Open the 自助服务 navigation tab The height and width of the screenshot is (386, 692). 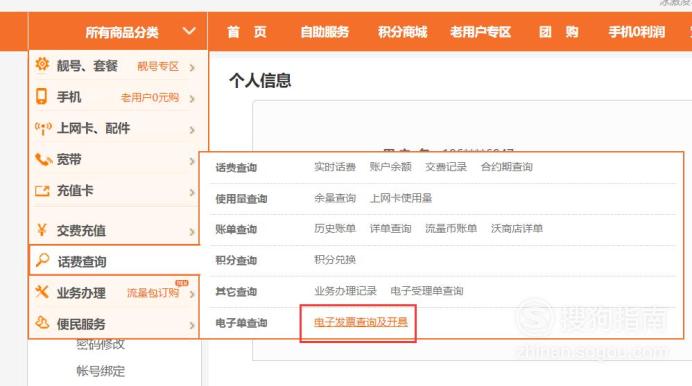click(325, 32)
